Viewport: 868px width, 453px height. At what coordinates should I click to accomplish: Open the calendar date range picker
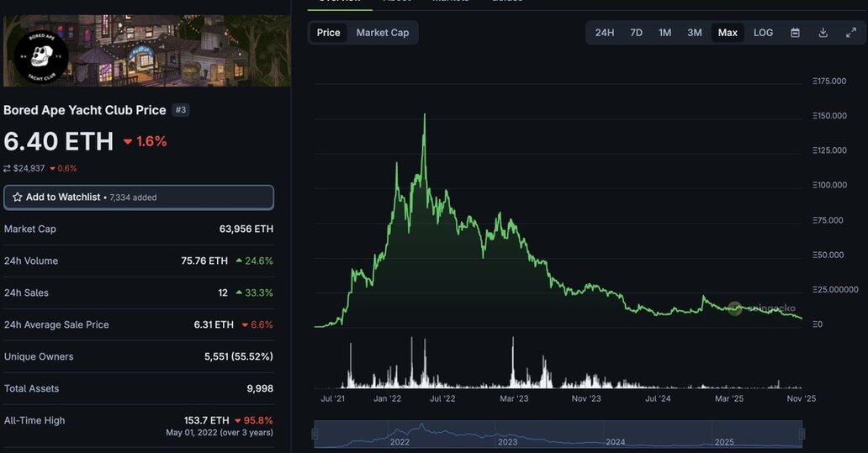[x=795, y=33]
